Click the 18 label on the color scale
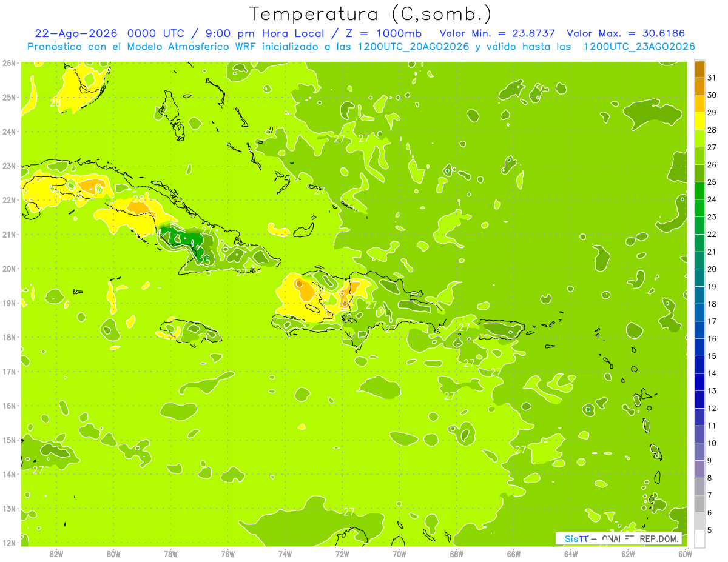The width and height of the screenshot is (728, 562). (x=712, y=304)
